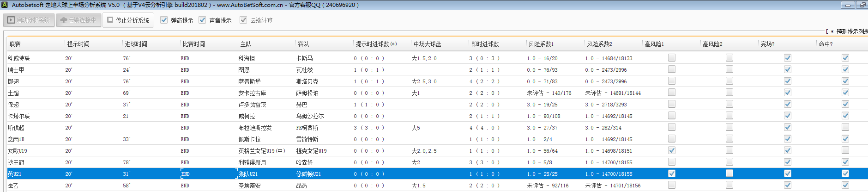The image size is (868, 192).
Task: Select the 法乙 league row
Action: [x=13, y=186]
